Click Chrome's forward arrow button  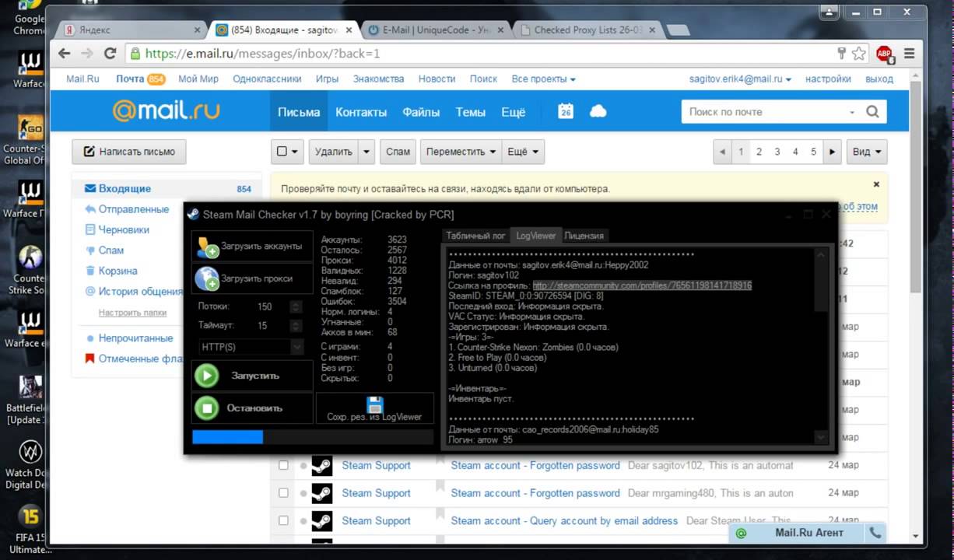click(x=87, y=54)
